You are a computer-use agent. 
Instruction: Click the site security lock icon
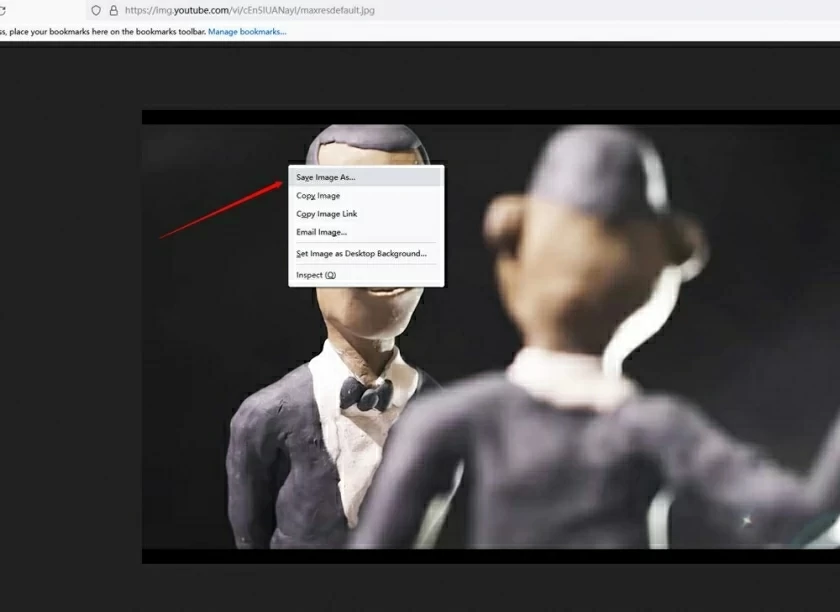click(112, 12)
